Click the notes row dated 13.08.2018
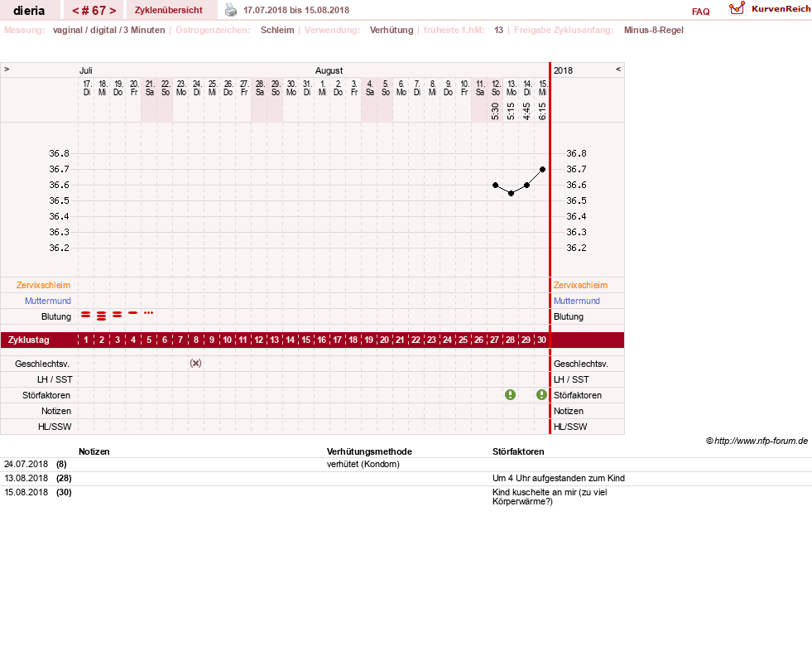 (x=406, y=479)
